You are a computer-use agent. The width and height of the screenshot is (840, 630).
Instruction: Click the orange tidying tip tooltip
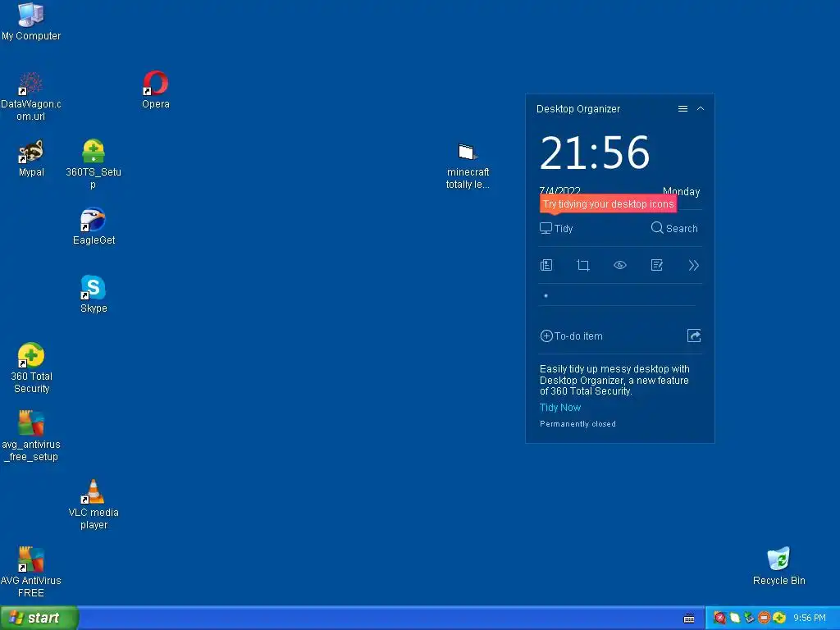[x=608, y=204]
